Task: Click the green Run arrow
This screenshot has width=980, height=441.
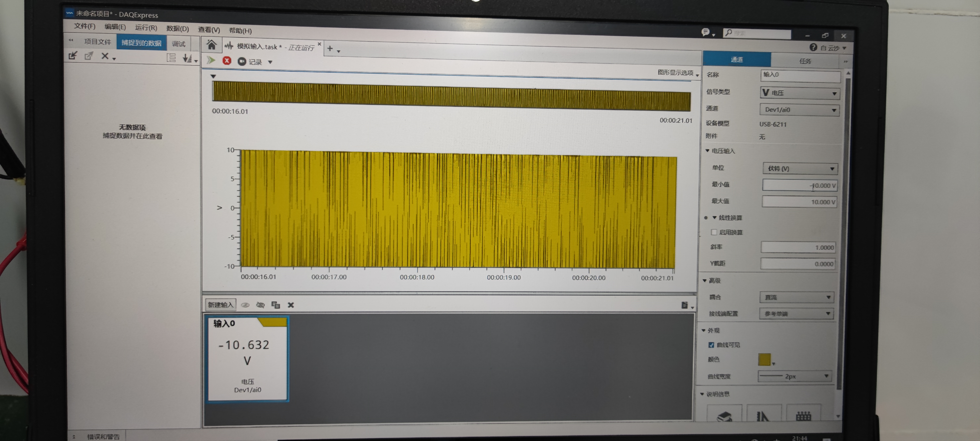Action: coord(211,60)
